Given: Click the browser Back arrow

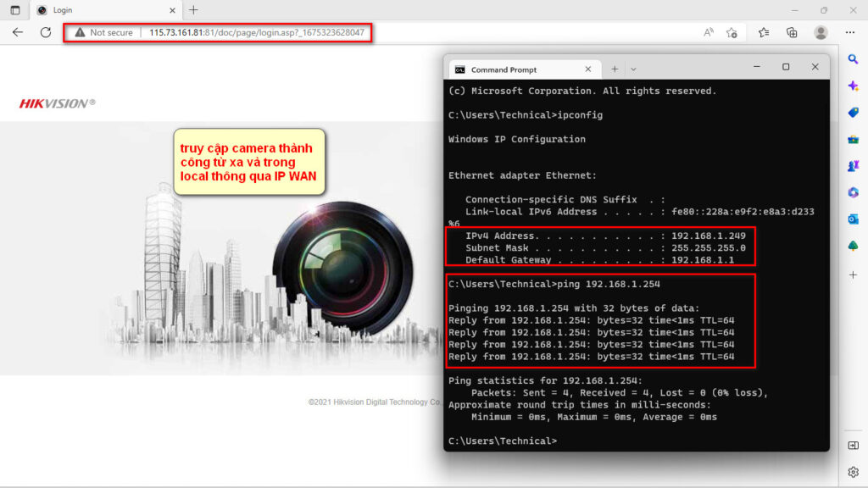Looking at the screenshot, I should tap(18, 32).
